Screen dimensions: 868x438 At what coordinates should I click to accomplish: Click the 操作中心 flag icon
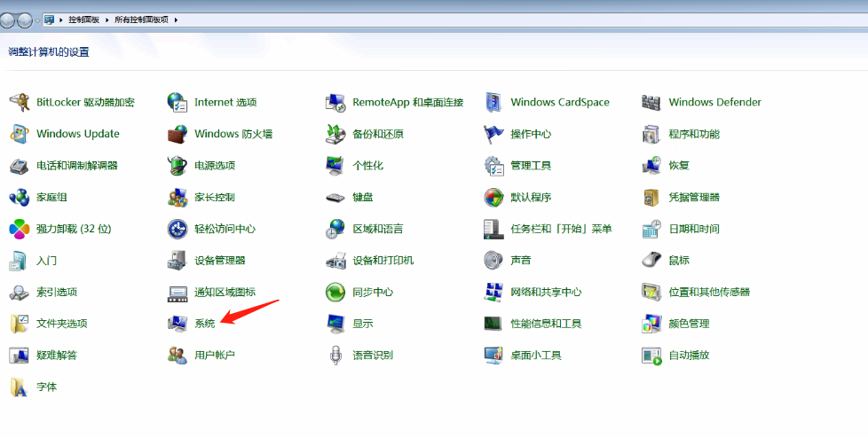(493, 134)
